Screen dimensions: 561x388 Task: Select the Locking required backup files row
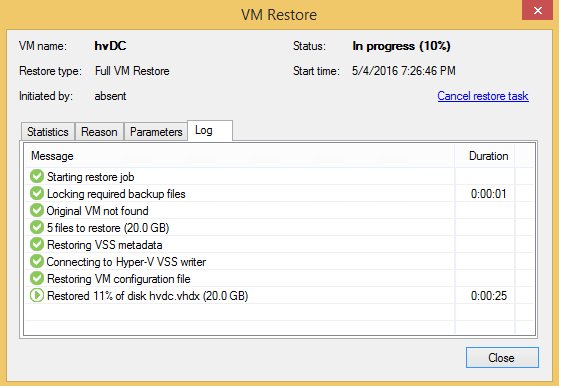point(279,194)
